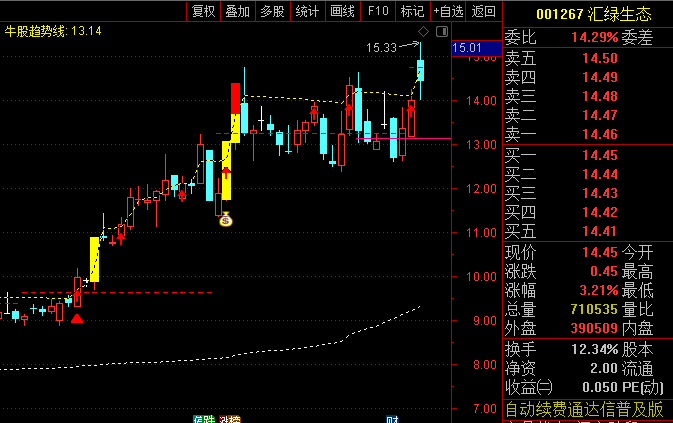The image size is (673, 423).
Task: Click the 涨跌 0.45 change value
Action: pyautogui.click(x=603, y=271)
